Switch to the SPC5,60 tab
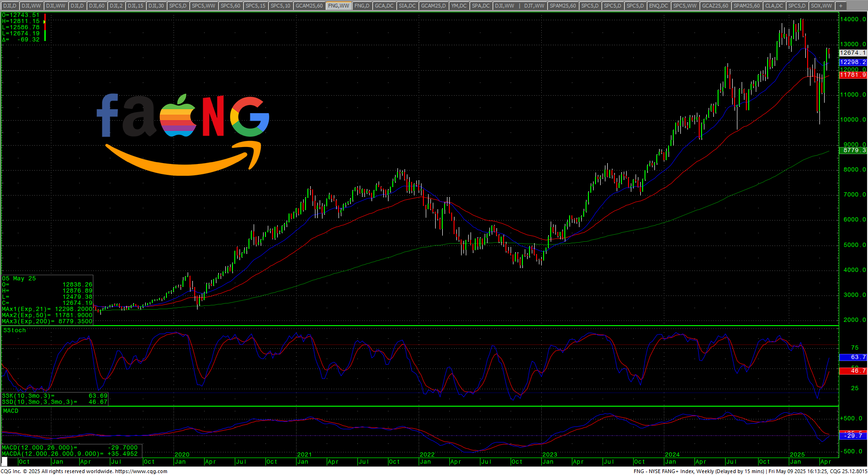868x475 pixels. coord(231,6)
